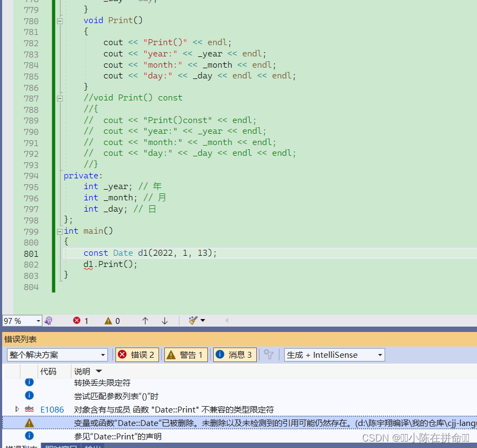Screen dimensions: 477x448
Task: Click the d1.Print() call with error squiggle
Action: pos(111,264)
